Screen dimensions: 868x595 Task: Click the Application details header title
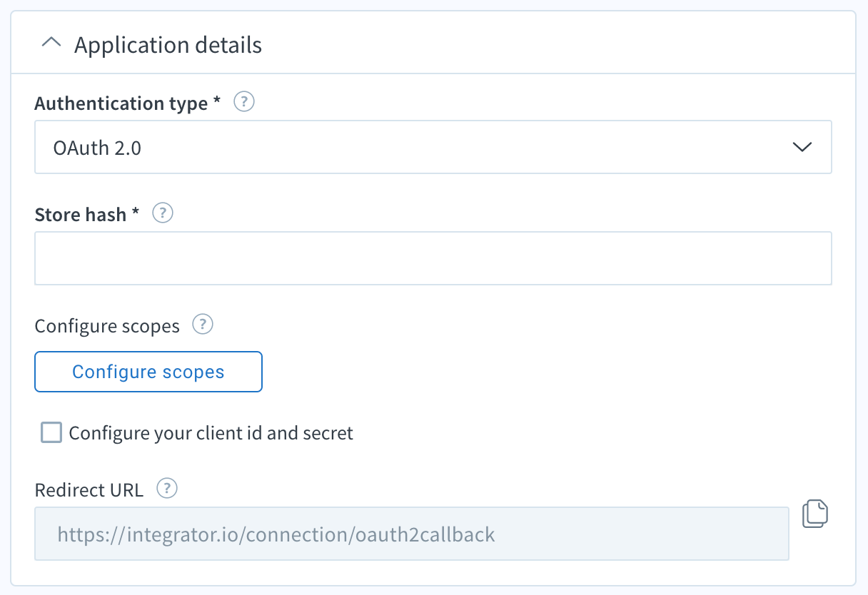pos(168,45)
